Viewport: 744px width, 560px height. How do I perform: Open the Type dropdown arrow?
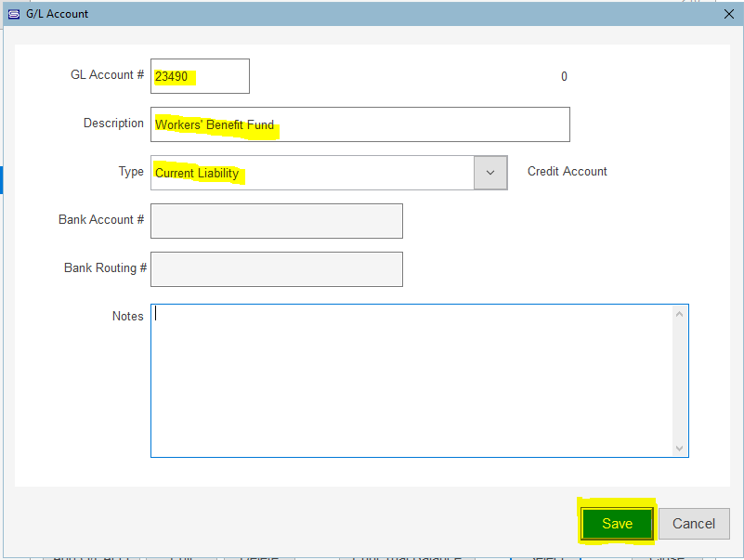point(490,173)
